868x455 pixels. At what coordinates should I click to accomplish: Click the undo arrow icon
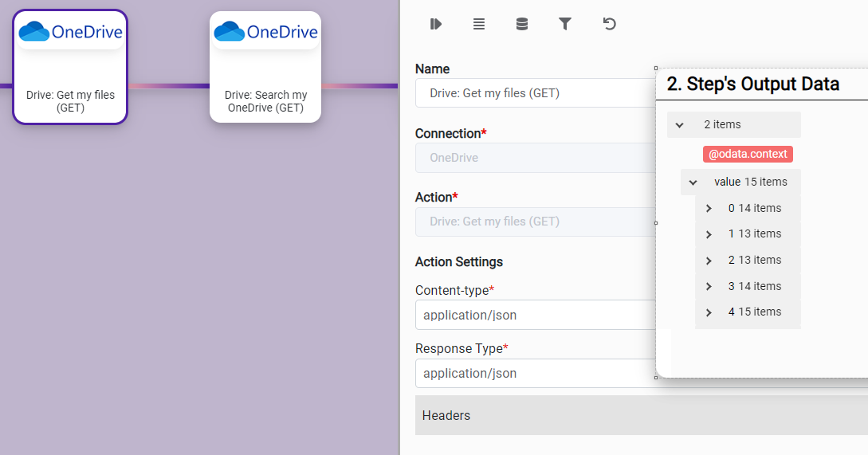pyautogui.click(x=609, y=24)
